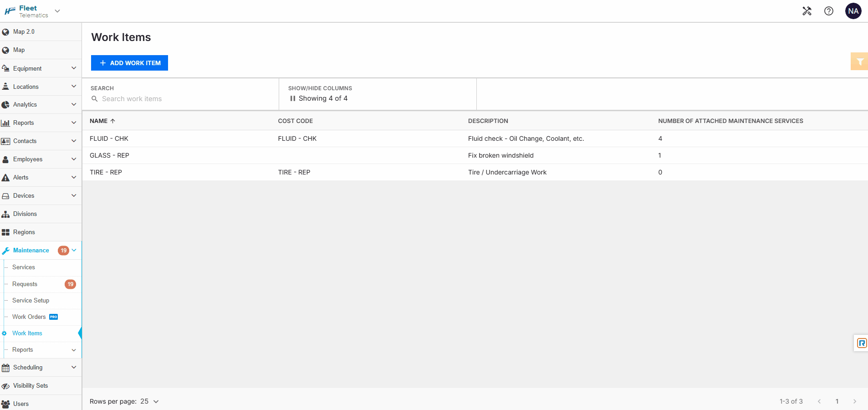Viewport: 868px width, 410px height.
Task: Click the Alerts warning triangle icon
Action: 5,178
